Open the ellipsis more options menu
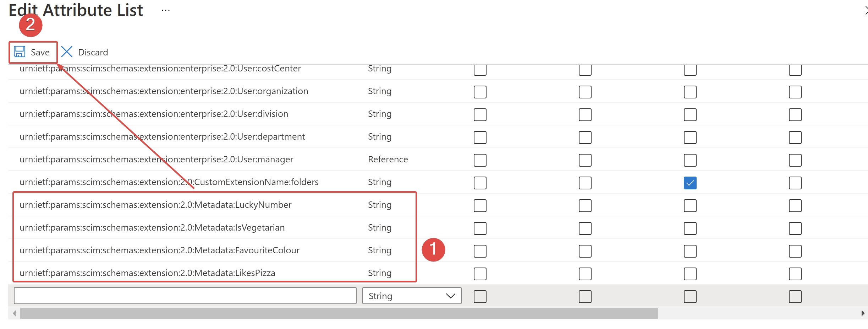The image size is (868, 329). click(165, 11)
